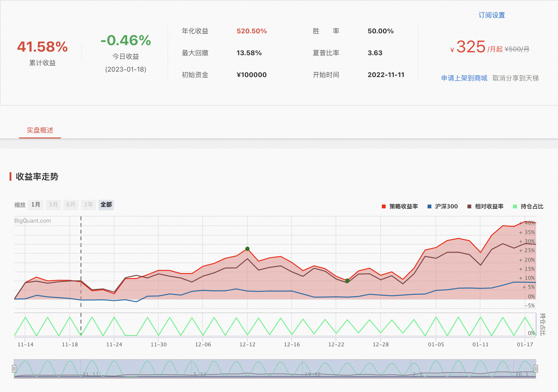Click the struck-through ¥500/月 price
The image size is (558, 392).
pos(517,49)
